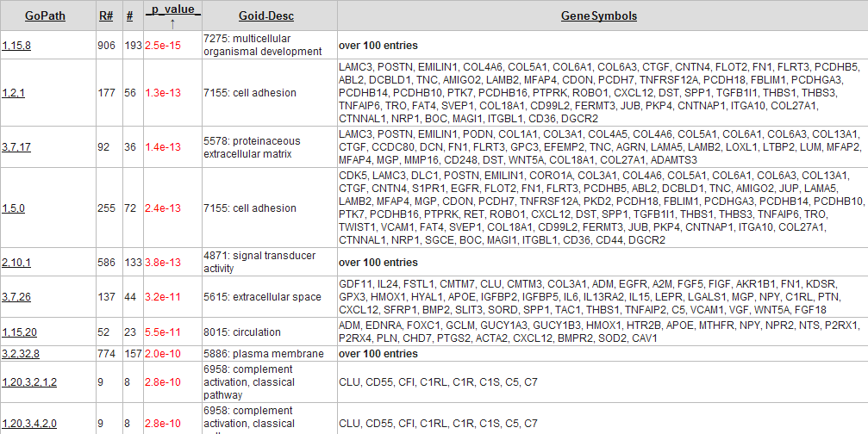This screenshot has height=434, width=868.
Task: Click count value 44
Action: (x=131, y=297)
